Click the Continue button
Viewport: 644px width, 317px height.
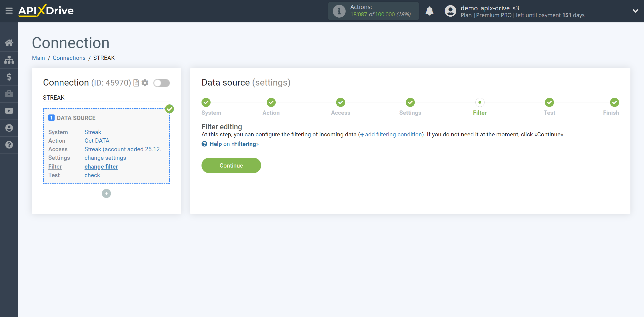click(x=231, y=166)
